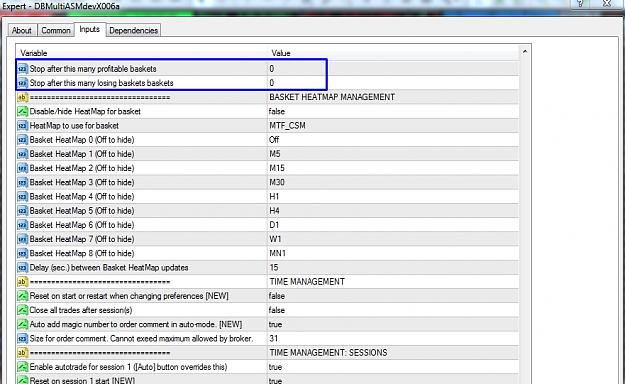Click icon of Basket HeatMap 8 row

(22, 253)
